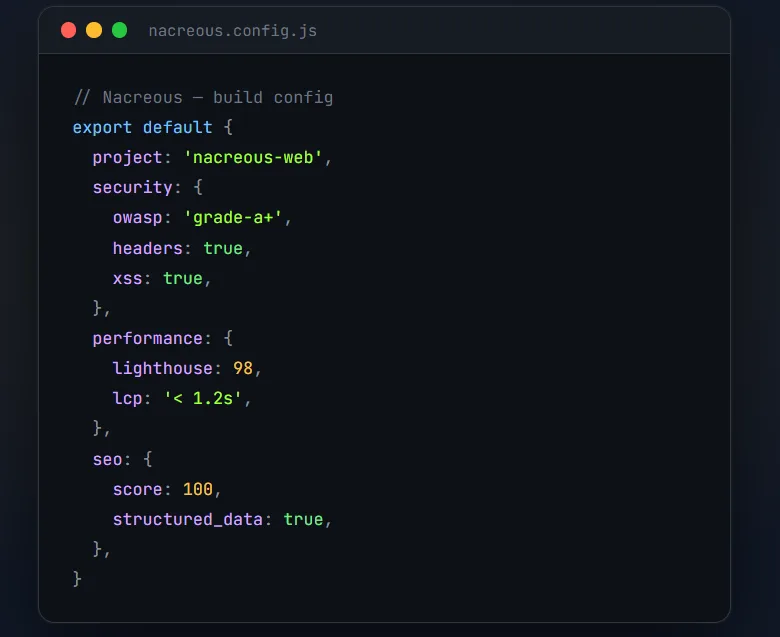Click the string 'nacreous-web'
This screenshot has width=780, height=637.
(253, 158)
